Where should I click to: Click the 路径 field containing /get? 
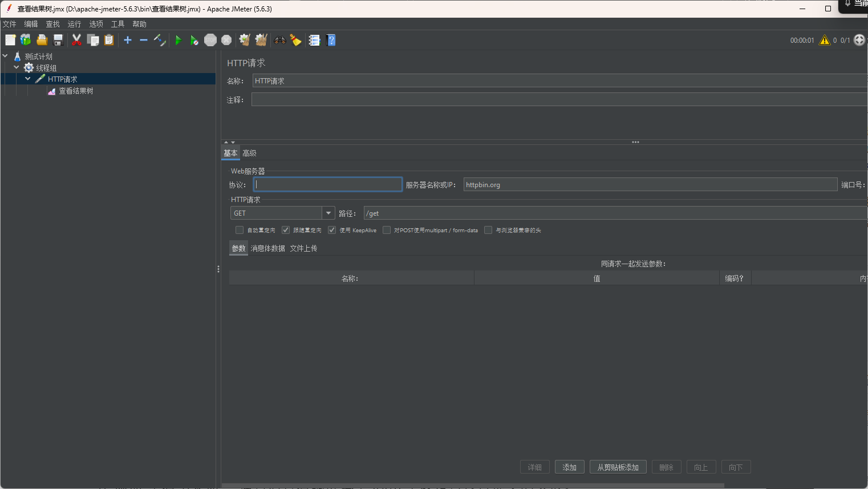[615, 213]
